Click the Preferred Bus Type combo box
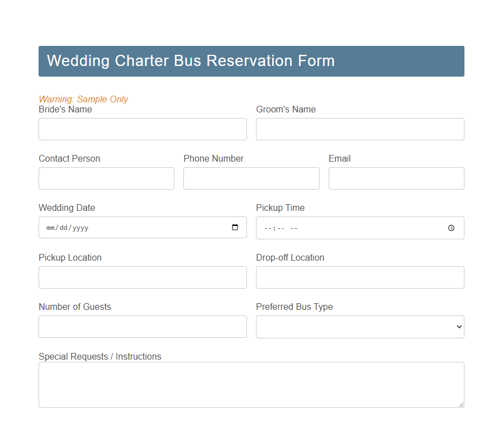The width and height of the screenshot is (503, 448). (359, 327)
